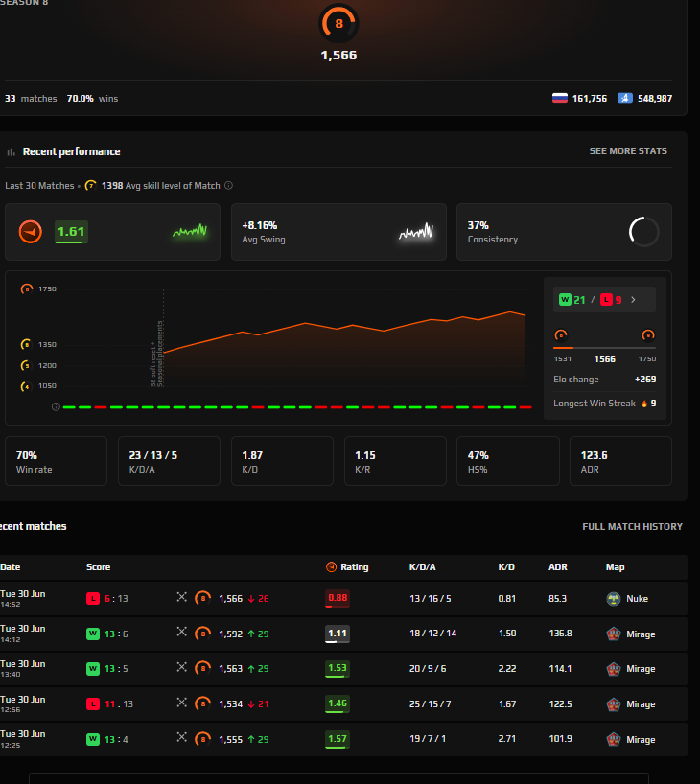Click the level 8 badge at 1750 on chart axis
This screenshot has width=700, height=784.
(x=27, y=288)
